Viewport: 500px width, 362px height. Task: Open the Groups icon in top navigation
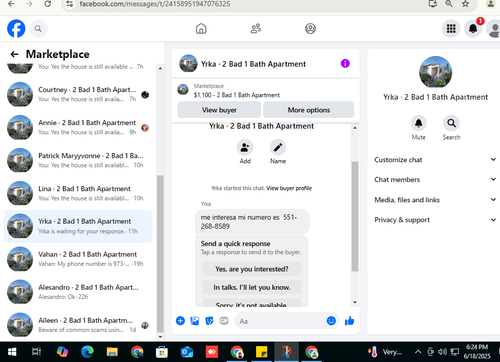(x=310, y=29)
